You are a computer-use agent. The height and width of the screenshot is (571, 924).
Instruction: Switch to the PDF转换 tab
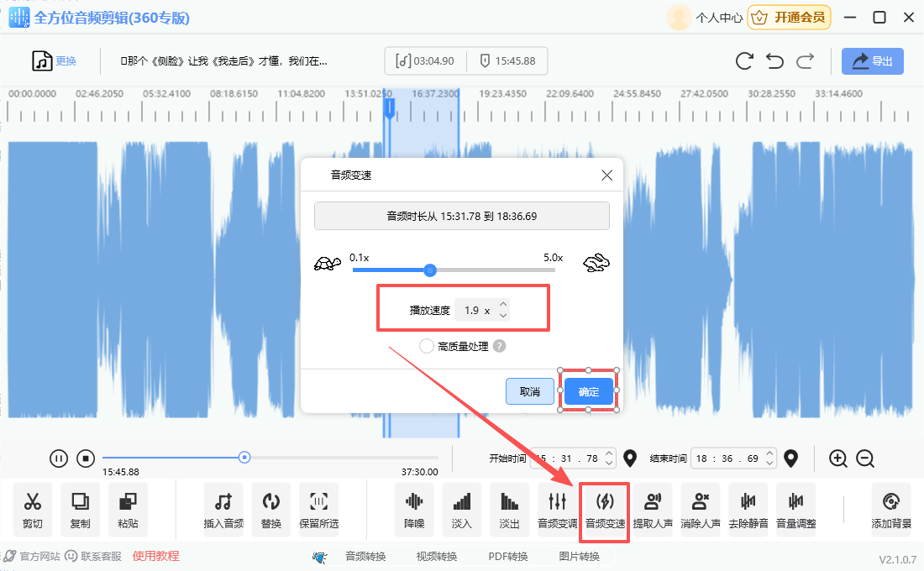pos(507,555)
